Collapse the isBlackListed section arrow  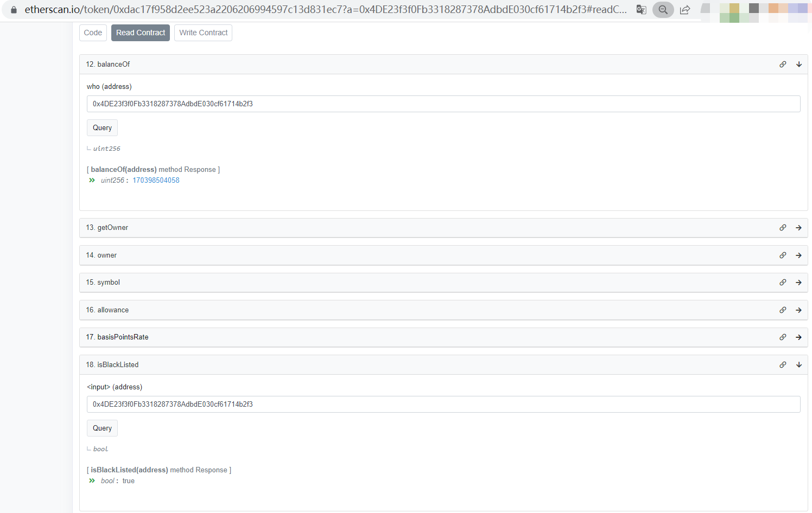click(x=799, y=365)
